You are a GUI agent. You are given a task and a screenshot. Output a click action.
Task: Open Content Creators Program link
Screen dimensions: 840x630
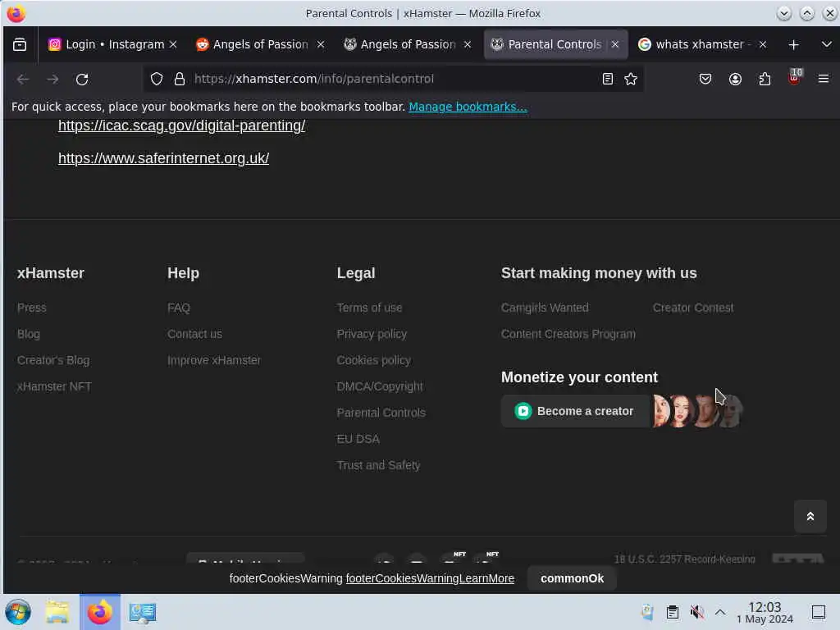point(568,334)
